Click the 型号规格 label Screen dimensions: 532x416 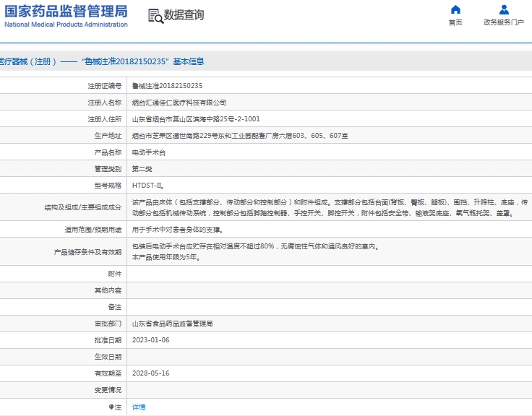(x=108, y=186)
